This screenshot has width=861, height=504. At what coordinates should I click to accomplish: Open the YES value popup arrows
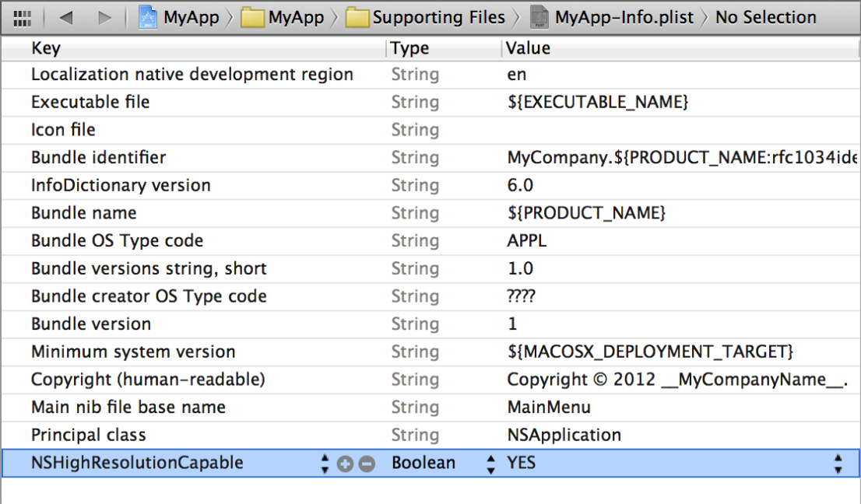tap(838, 464)
